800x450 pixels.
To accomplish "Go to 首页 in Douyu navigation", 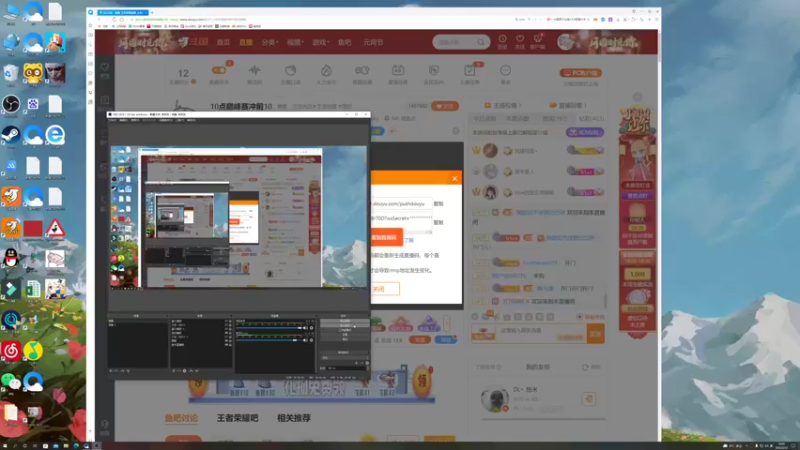I will coord(223,42).
